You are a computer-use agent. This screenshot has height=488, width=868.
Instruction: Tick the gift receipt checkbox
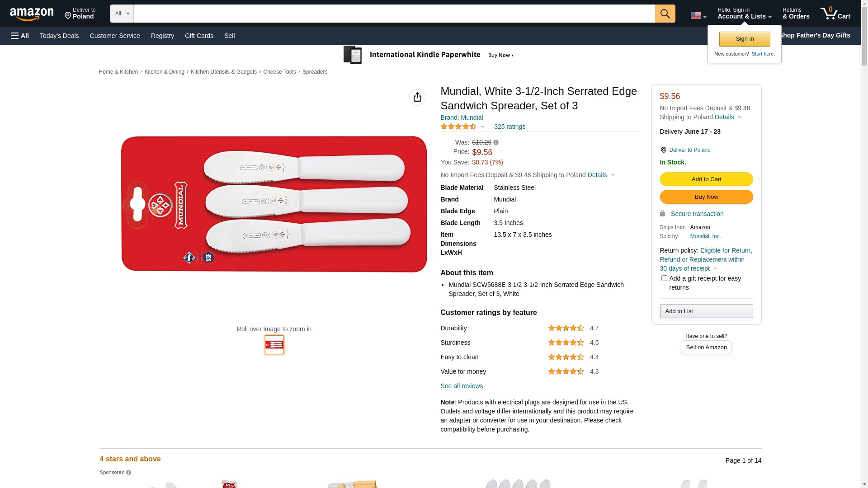664,278
